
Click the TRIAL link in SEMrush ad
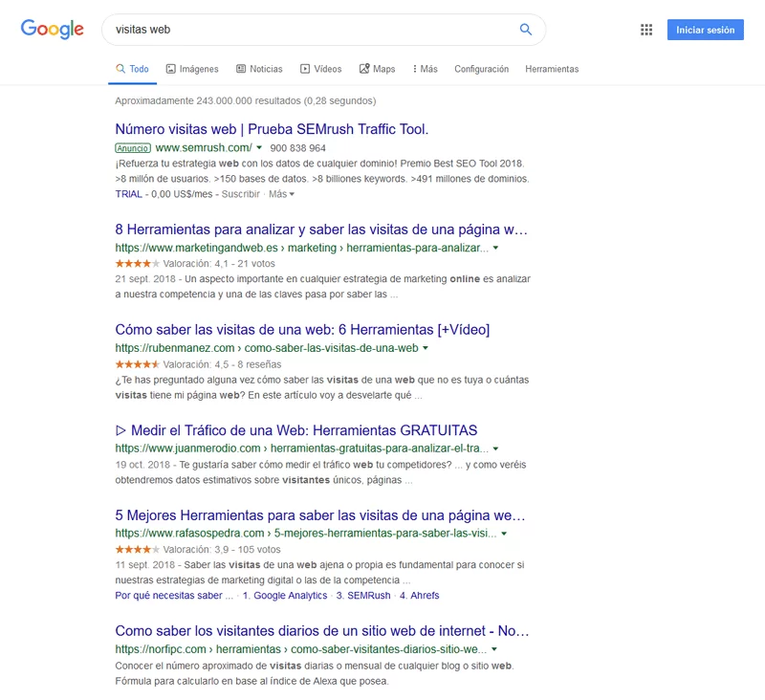pyautogui.click(x=129, y=194)
